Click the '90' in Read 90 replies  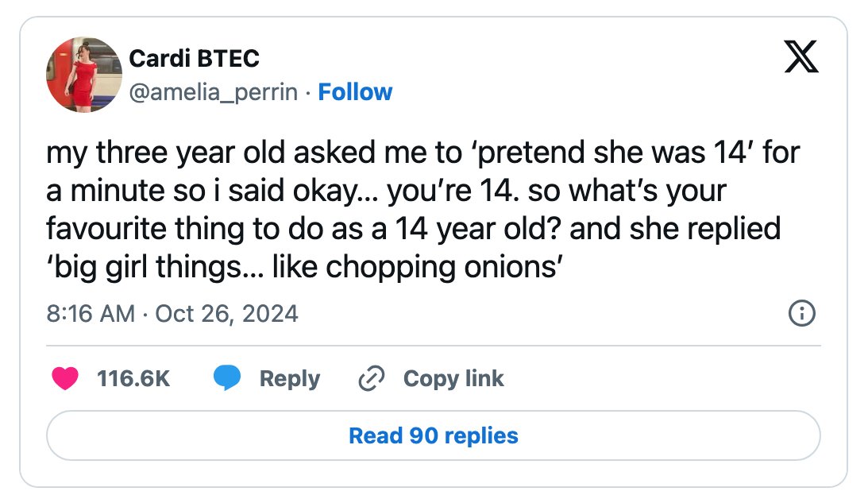[x=423, y=435]
